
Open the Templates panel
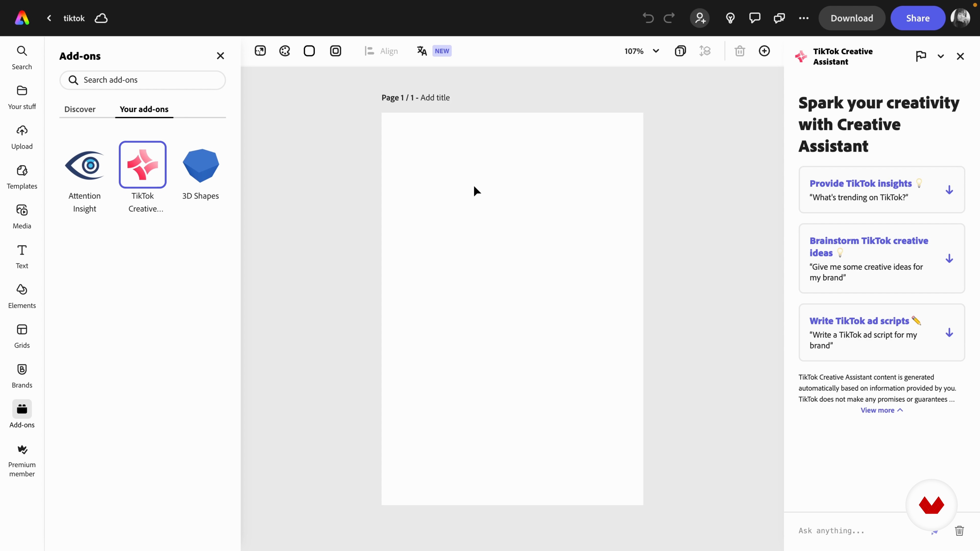pos(22,177)
